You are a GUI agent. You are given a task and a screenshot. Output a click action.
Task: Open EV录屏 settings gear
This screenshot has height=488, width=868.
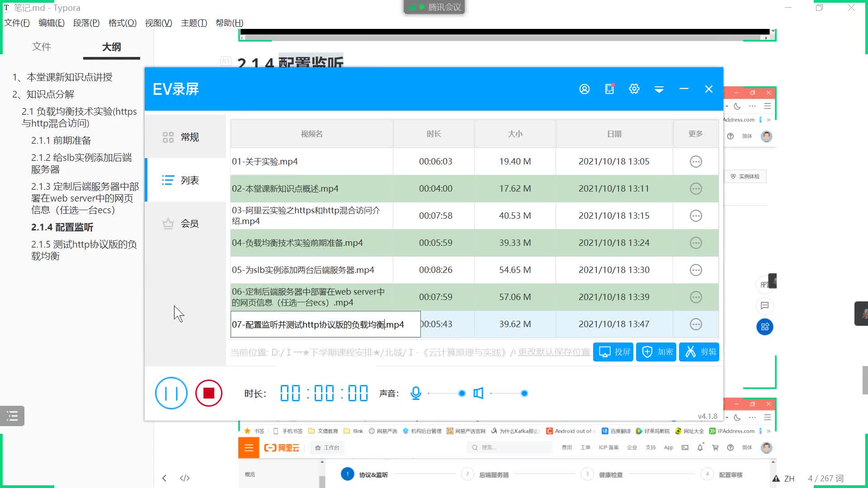pyautogui.click(x=634, y=89)
